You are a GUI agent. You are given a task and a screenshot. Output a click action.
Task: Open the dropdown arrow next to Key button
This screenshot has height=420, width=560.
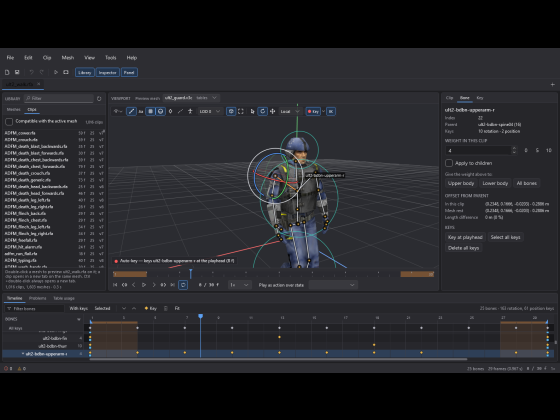[x=324, y=111]
